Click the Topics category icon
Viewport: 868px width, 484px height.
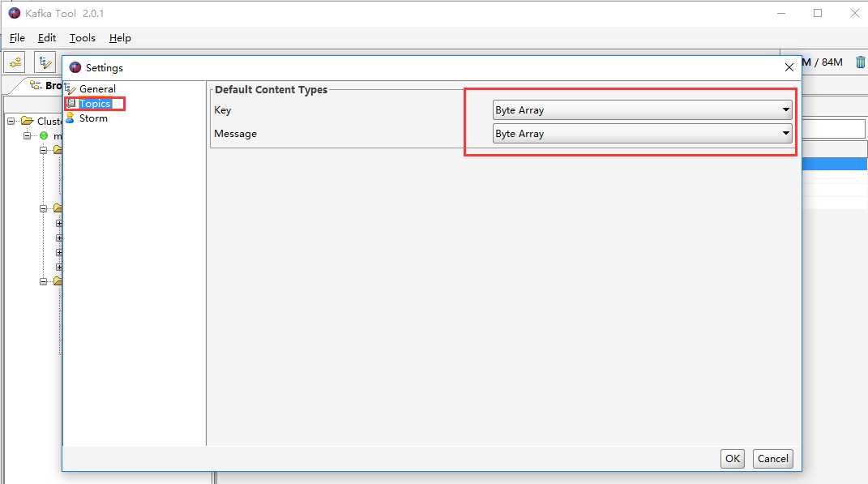[x=71, y=104]
